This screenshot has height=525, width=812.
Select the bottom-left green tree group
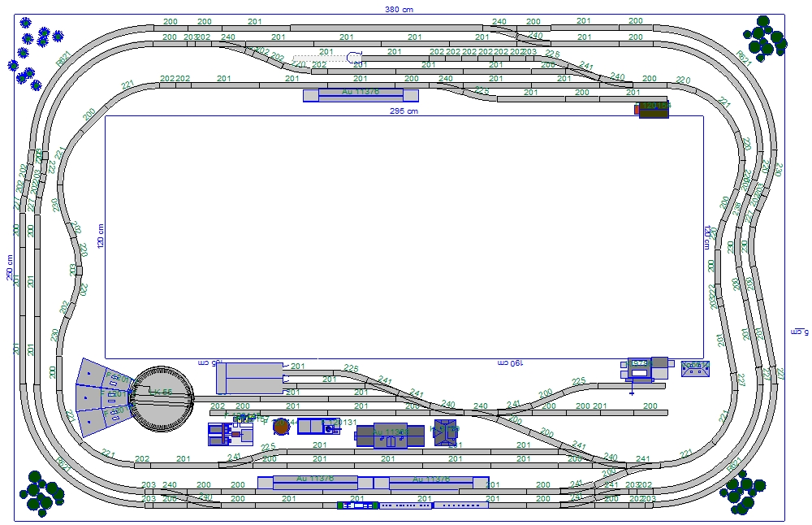coord(41,493)
